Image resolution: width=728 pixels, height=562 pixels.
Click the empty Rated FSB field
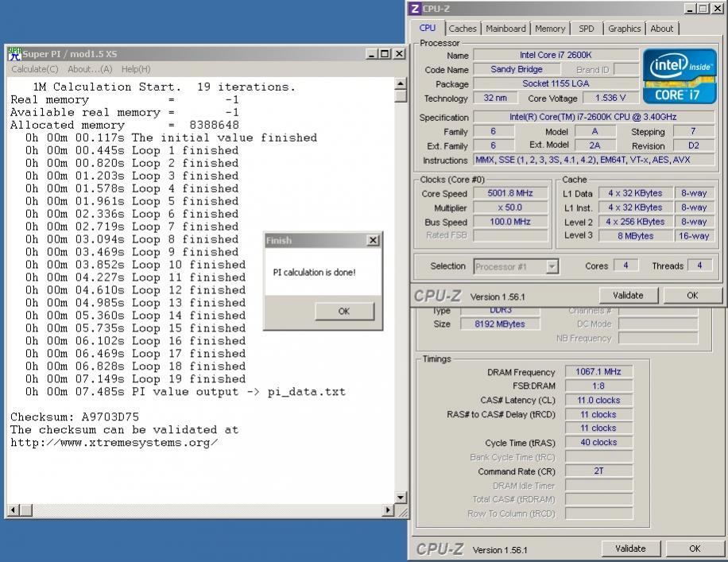point(509,235)
